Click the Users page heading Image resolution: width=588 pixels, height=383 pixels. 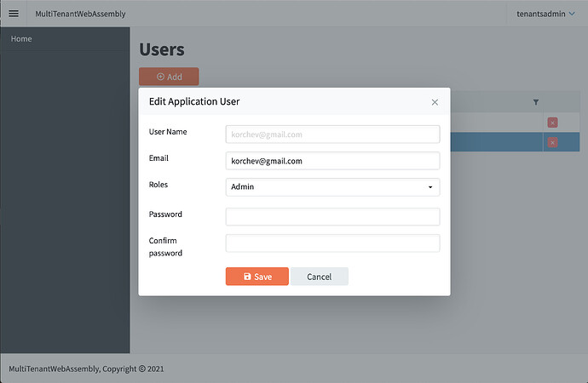tap(162, 49)
